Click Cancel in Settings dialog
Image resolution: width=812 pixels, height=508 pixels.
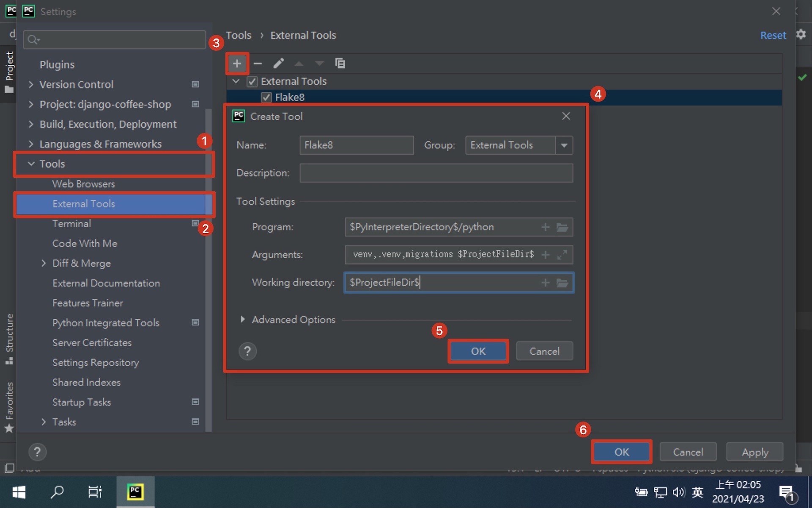pyautogui.click(x=688, y=452)
